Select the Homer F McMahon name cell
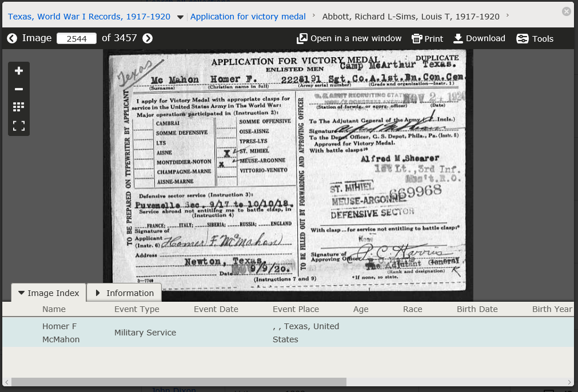This screenshot has width=578, height=392. pos(61,333)
